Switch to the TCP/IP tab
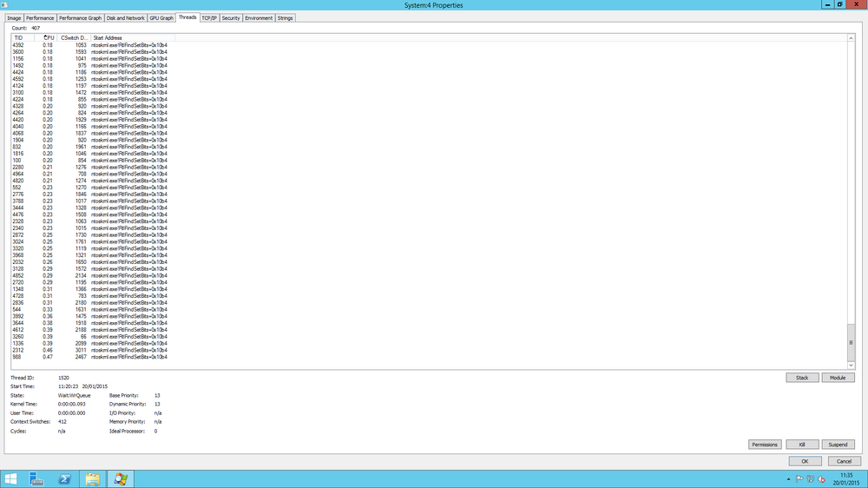 (x=208, y=18)
